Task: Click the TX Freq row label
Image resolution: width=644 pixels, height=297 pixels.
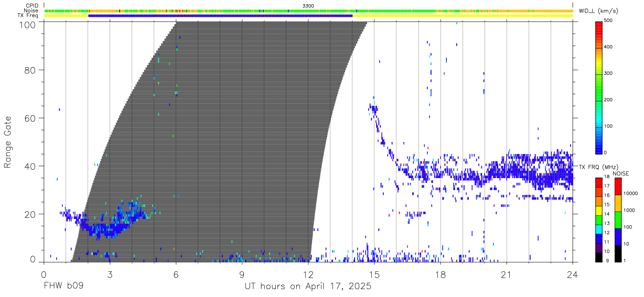Action: click(x=29, y=16)
